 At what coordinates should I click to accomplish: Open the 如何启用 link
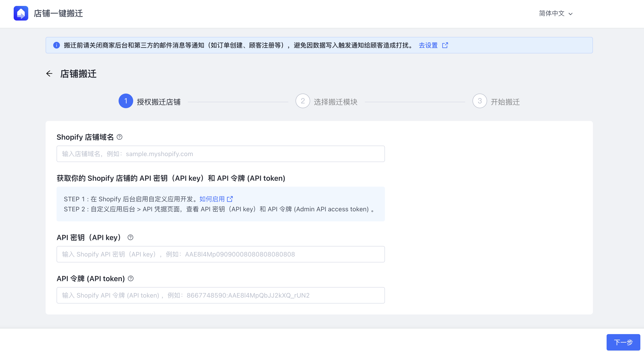click(212, 199)
